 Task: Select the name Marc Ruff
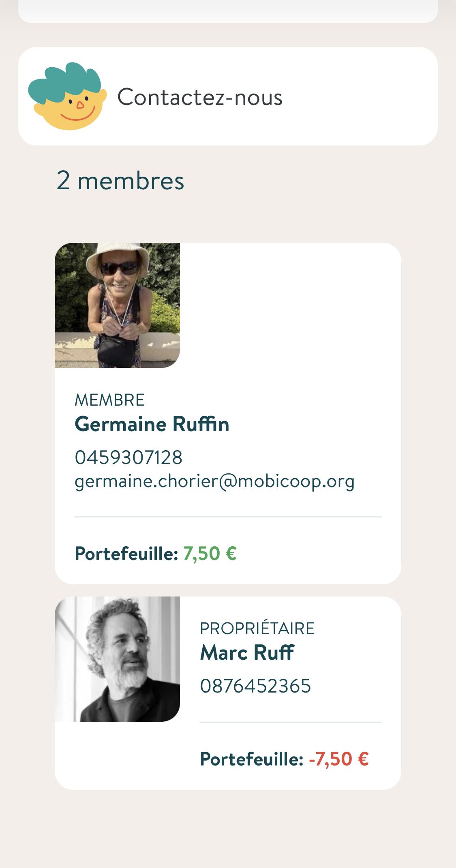[247, 653]
